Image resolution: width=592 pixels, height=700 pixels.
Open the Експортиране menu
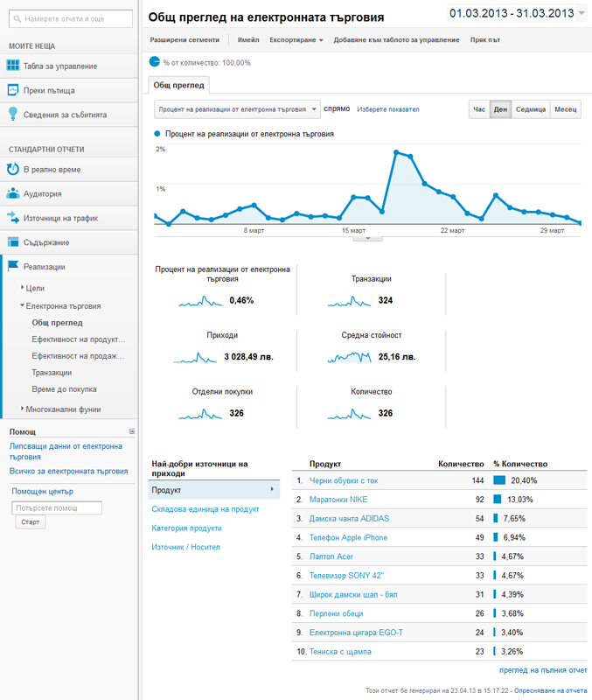tap(296, 39)
